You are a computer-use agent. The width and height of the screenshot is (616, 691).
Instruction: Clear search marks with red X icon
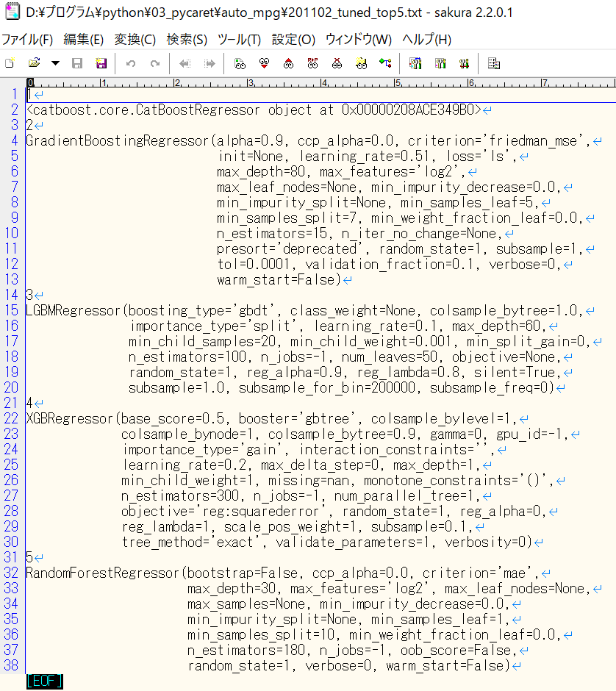[337, 63]
